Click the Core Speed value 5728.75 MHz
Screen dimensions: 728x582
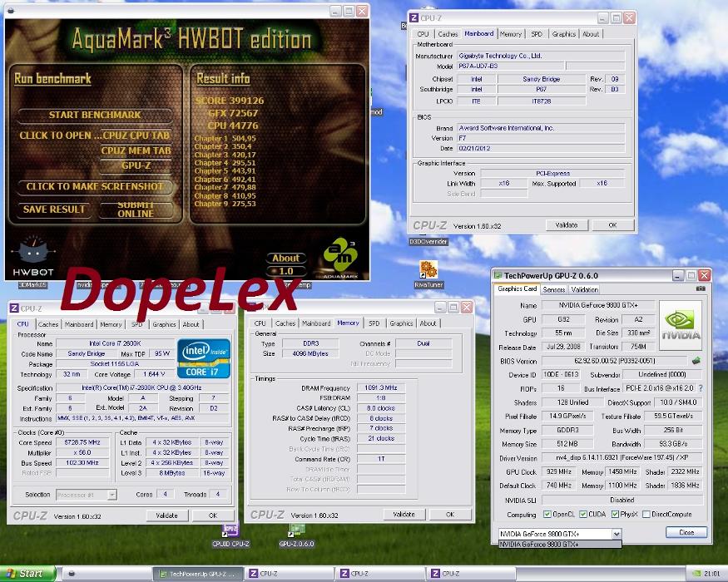point(82,442)
